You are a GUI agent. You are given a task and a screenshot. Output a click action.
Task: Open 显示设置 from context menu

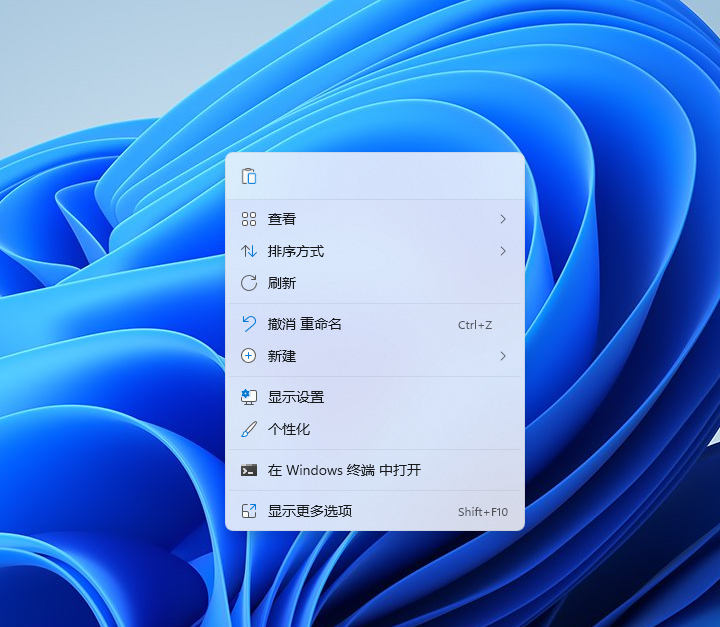point(375,397)
